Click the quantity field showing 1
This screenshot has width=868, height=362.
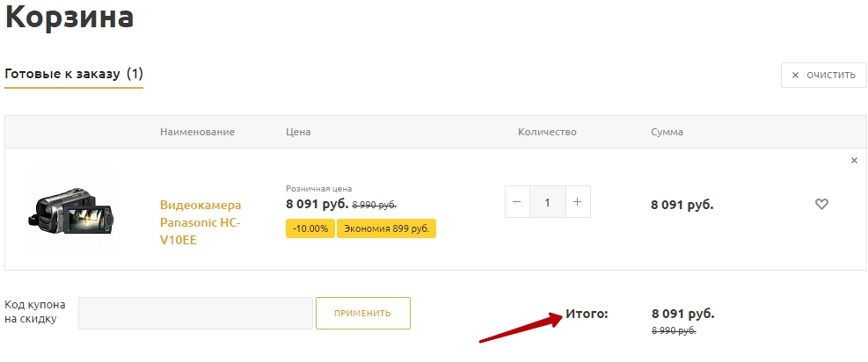coord(547,202)
